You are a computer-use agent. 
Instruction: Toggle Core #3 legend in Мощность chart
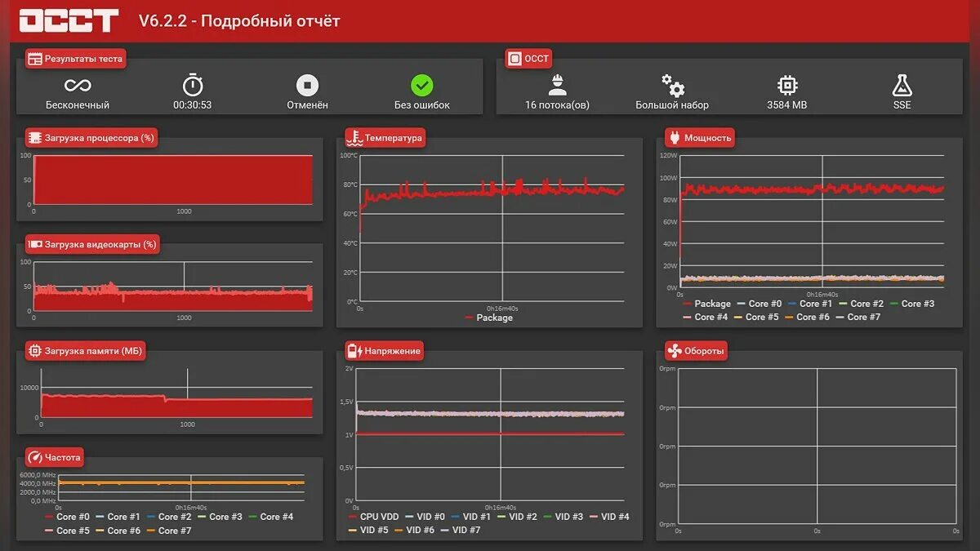click(911, 304)
